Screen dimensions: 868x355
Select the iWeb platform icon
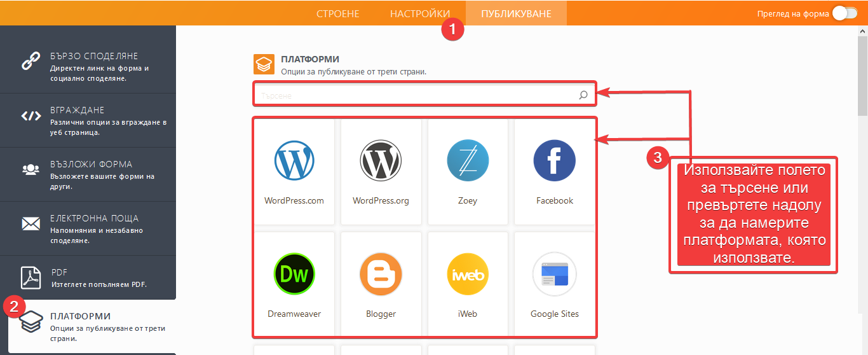click(468, 274)
